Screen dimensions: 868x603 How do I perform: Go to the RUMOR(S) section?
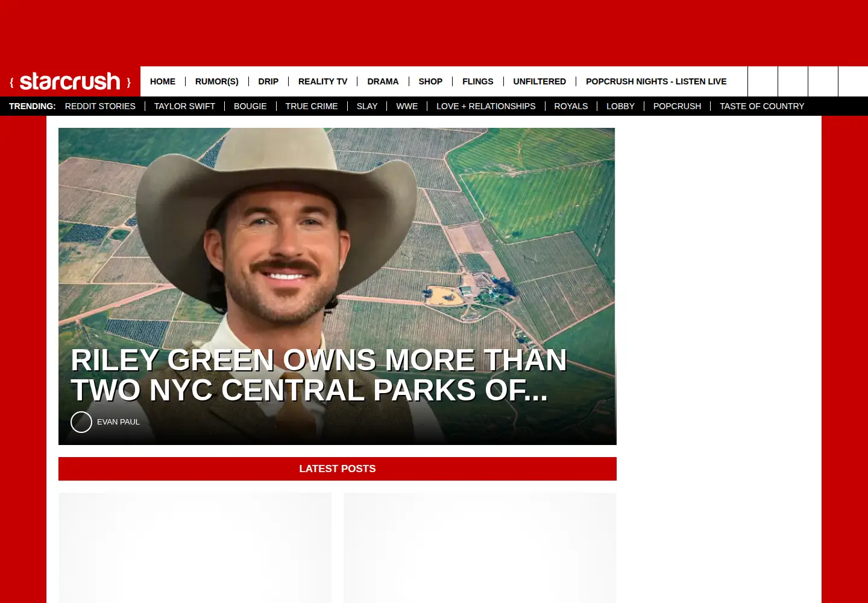click(x=217, y=81)
